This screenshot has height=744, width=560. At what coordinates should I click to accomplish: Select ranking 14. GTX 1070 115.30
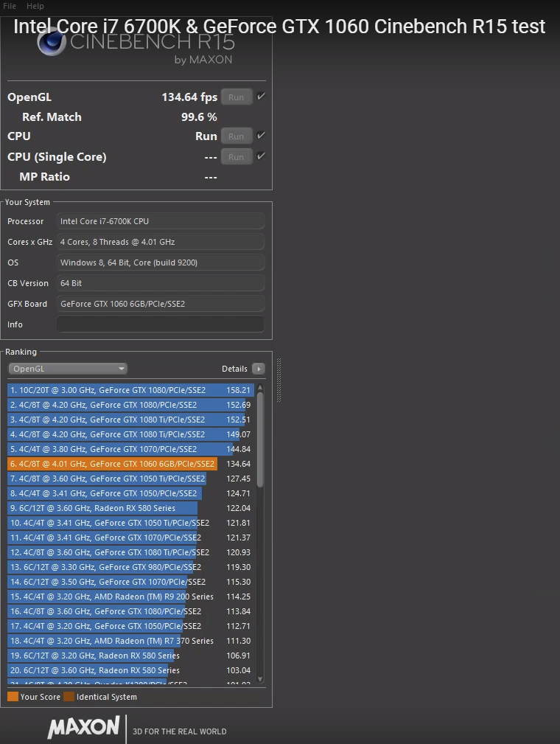click(131, 581)
